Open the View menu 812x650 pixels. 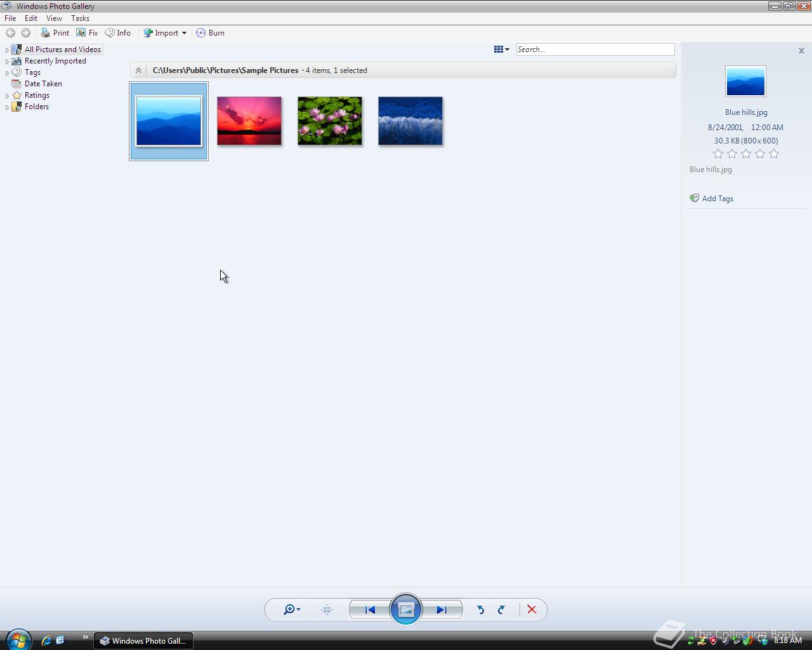[x=54, y=18]
